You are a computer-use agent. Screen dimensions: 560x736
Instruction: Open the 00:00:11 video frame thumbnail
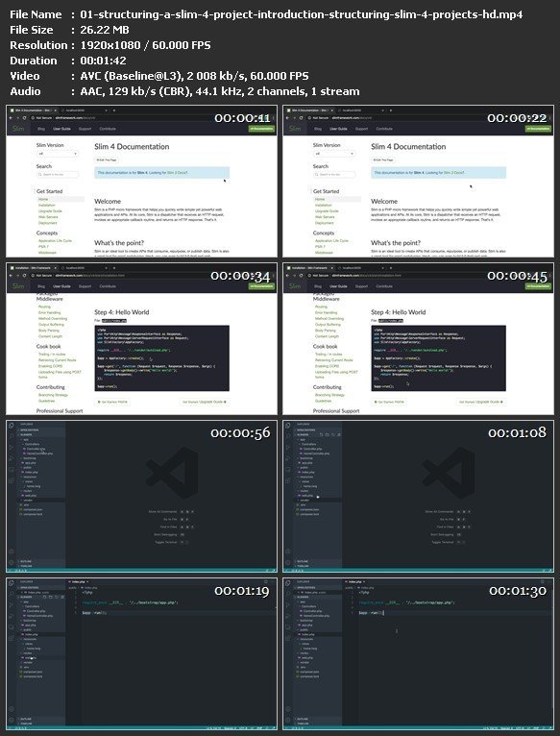coord(141,181)
